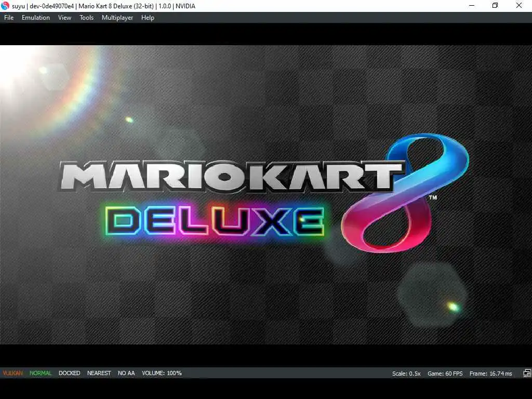Click the multiplayer status icon in status bar
The height and width of the screenshot is (399, 532).
527,373
